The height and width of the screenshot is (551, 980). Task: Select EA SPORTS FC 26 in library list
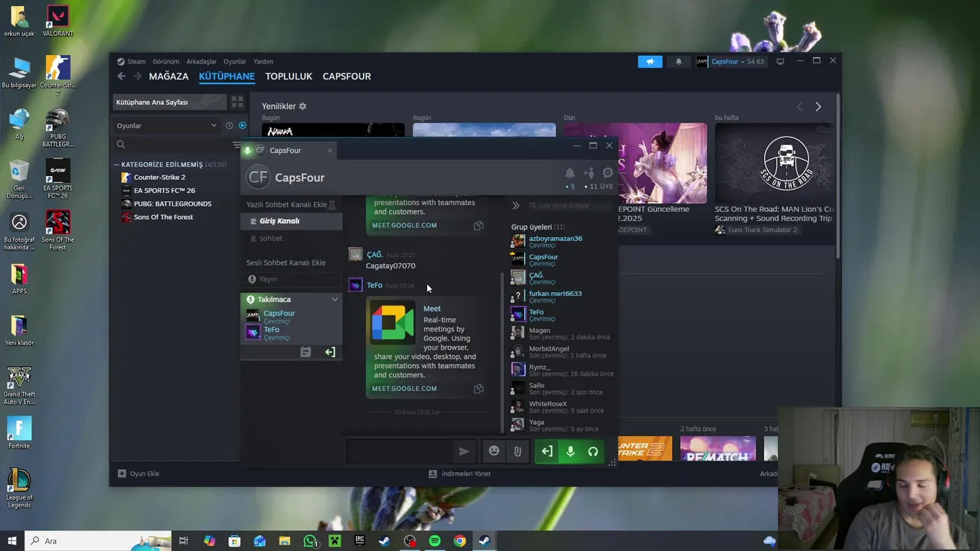pos(164,191)
